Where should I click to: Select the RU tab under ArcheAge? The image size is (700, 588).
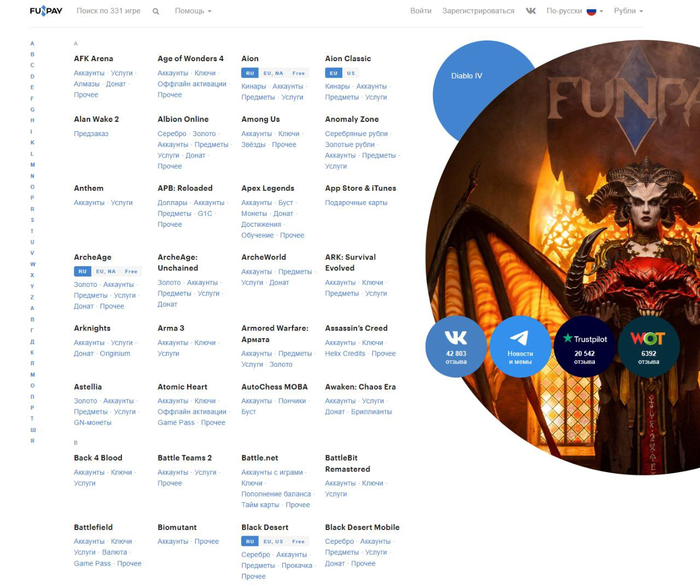click(x=83, y=272)
